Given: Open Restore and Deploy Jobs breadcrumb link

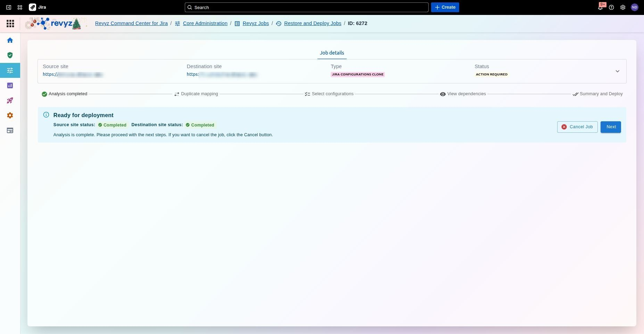Looking at the screenshot, I should tap(312, 23).
